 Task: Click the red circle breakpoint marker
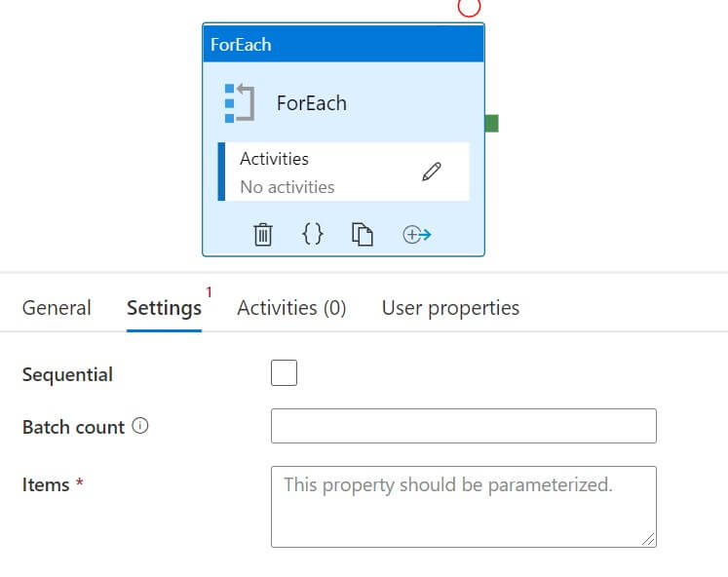pos(470,6)
